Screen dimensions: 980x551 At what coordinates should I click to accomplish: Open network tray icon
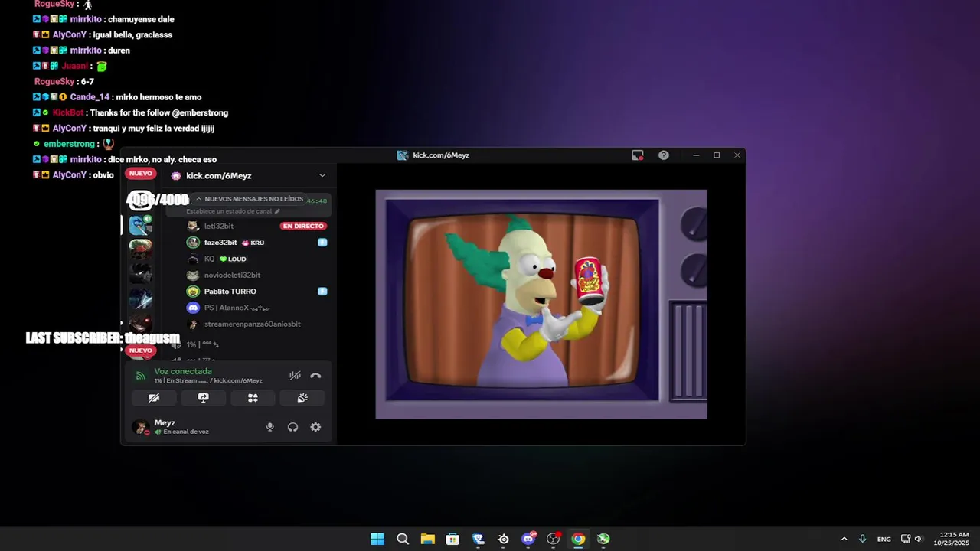(906, 539)
